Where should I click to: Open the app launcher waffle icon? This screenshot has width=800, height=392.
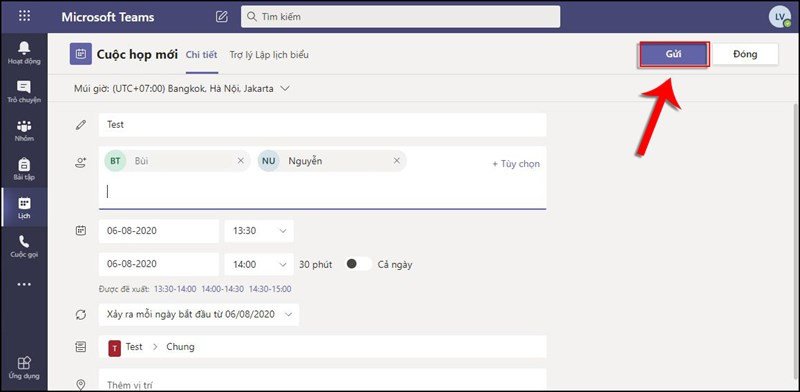click(x=24, y=16)
